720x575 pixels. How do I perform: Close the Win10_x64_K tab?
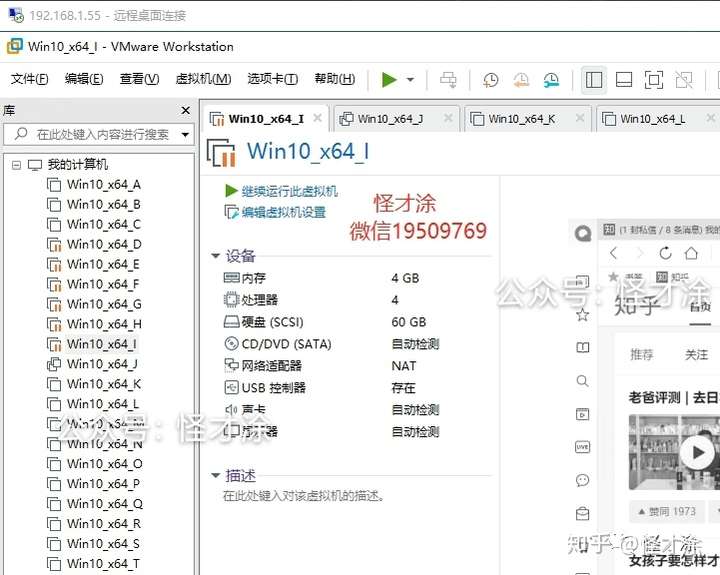580,118
